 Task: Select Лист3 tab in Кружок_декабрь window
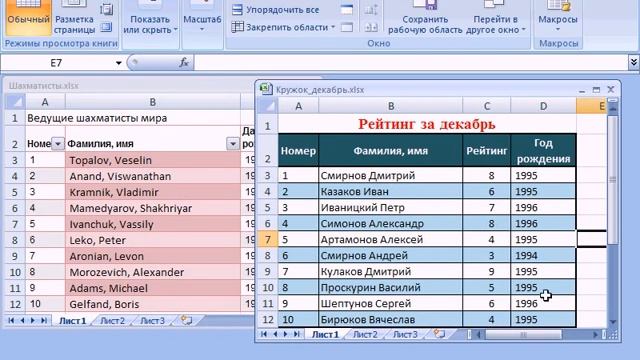coord(405,335)
